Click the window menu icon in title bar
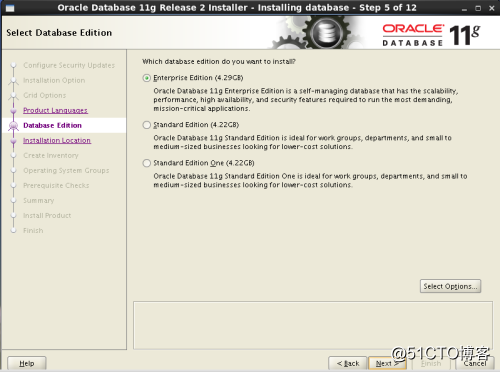 point(10,8)
